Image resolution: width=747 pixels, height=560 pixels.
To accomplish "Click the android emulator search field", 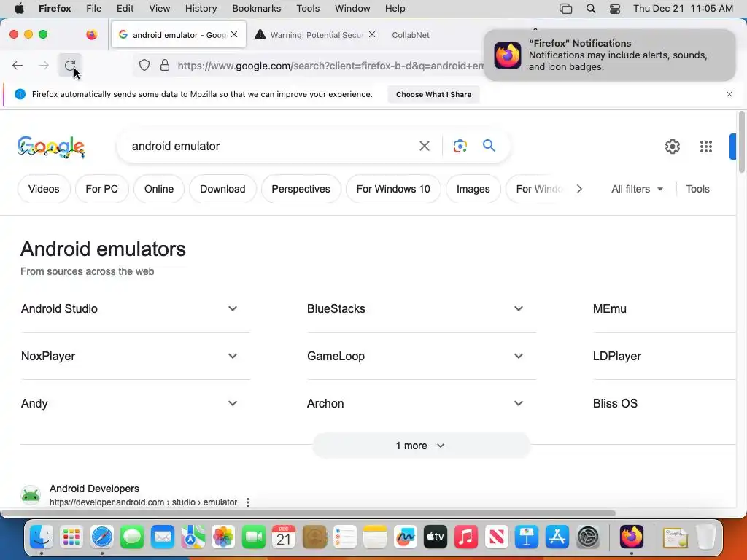I will [271, 146].
